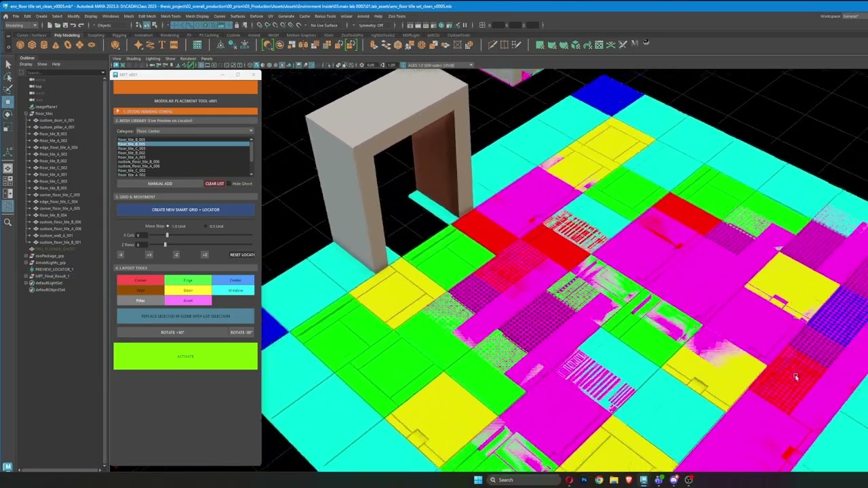Expand the zooPackage_grp node in Outliner
The image size is (868, 488).
click(26, 256)
